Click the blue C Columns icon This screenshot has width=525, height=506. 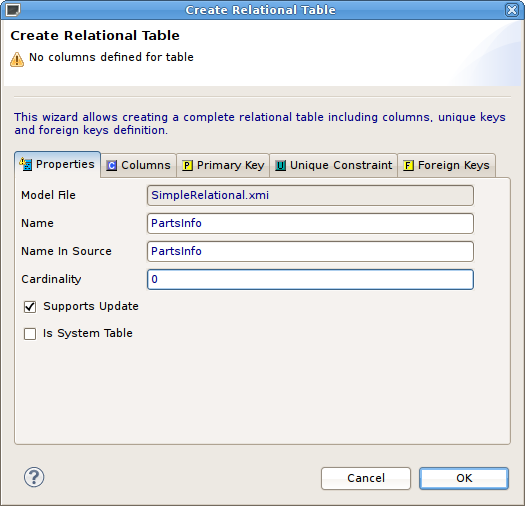click(111, 165)
